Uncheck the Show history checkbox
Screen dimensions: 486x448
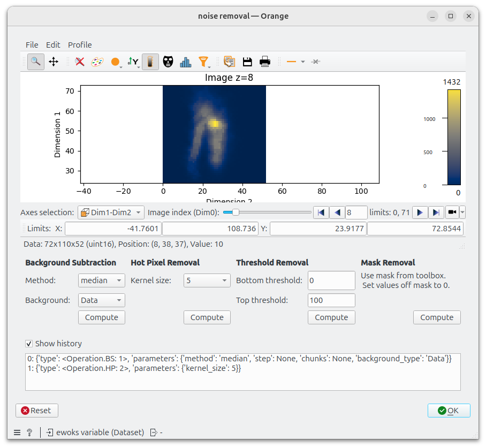pos(29,344)
